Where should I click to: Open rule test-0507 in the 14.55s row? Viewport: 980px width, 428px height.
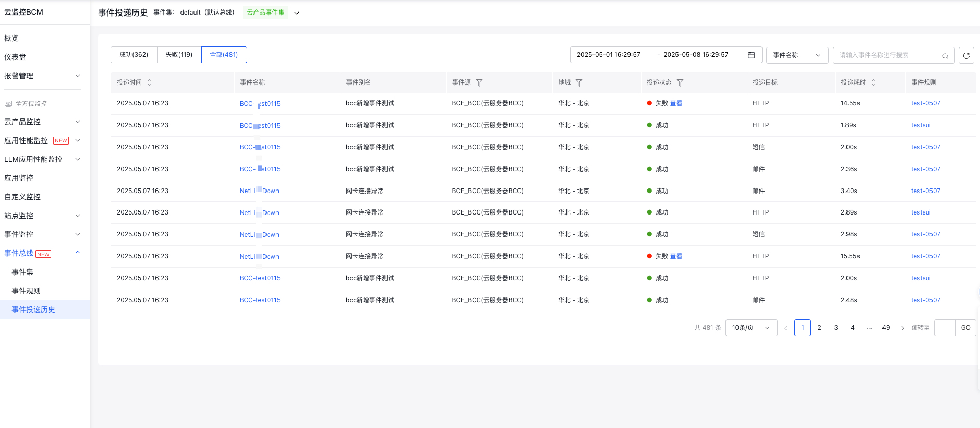point(925,103)
